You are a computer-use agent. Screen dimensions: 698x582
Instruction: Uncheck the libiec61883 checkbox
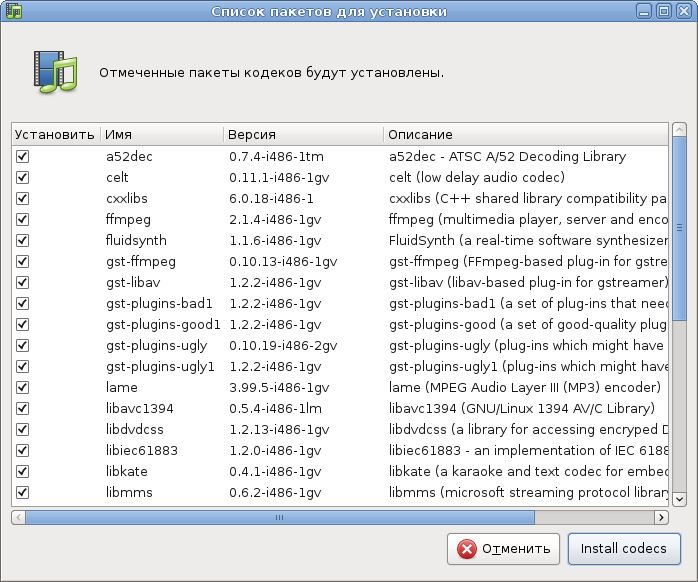(22, 450)
